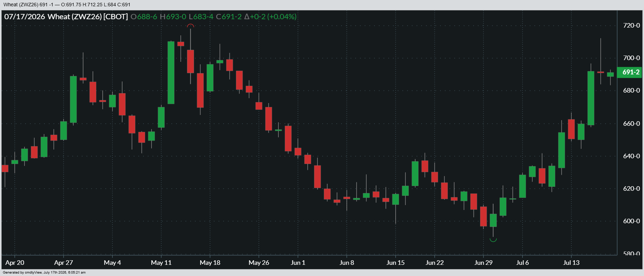Viewport: 644px width, 276px height.
Task: Click the first red candle at Apr 20
Action: point(5,168)
